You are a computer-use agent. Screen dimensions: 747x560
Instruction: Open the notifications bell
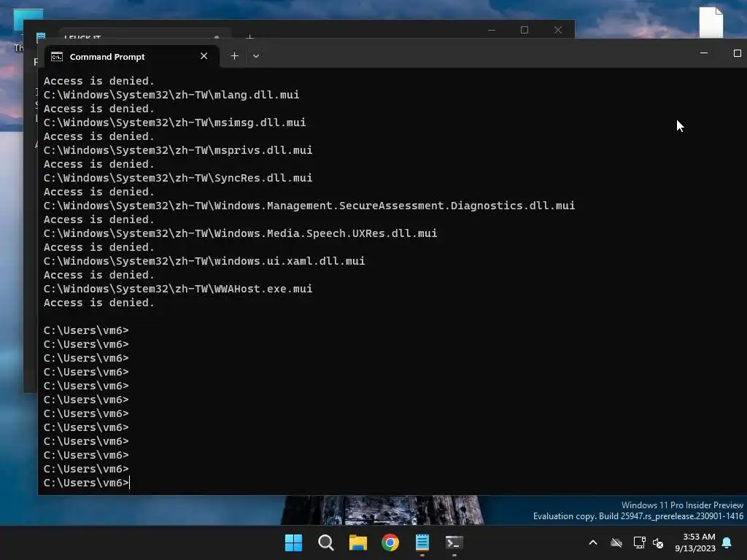coord(727,542)
